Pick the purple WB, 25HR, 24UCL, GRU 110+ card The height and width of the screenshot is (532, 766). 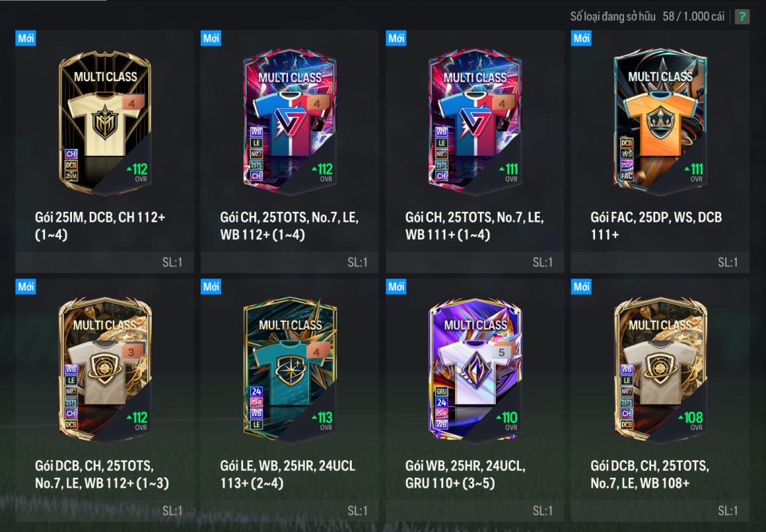[475, 370]
